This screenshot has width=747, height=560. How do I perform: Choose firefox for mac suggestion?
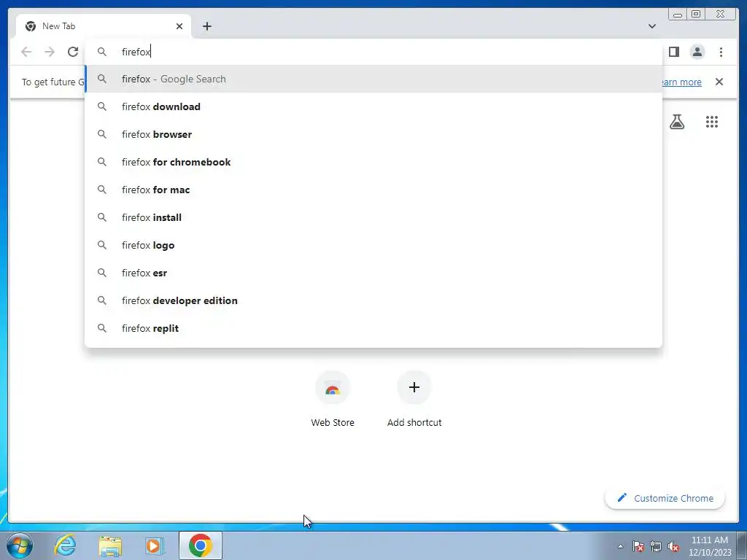373,190
